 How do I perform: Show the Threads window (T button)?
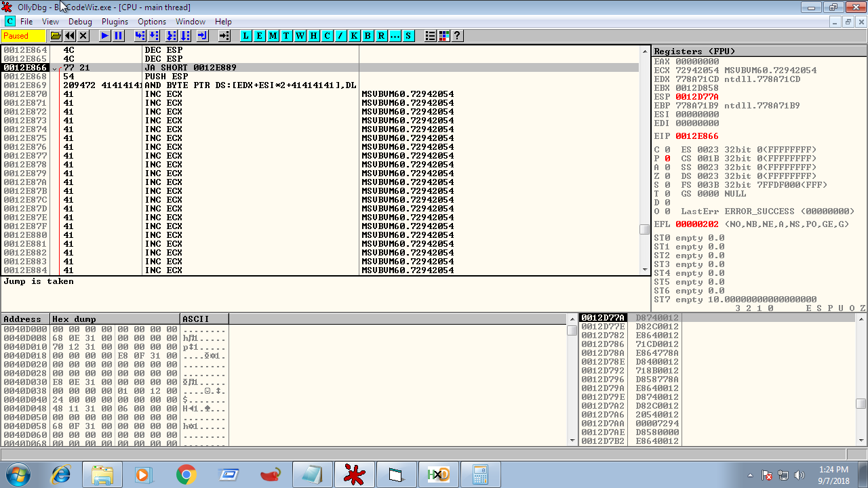tap(287, 36)
